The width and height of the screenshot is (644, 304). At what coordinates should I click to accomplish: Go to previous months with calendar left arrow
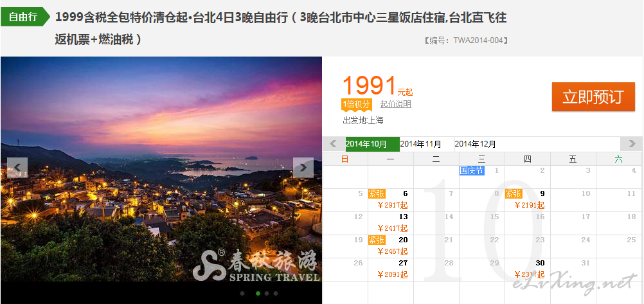pyautogui.click(x=334, y=144)
